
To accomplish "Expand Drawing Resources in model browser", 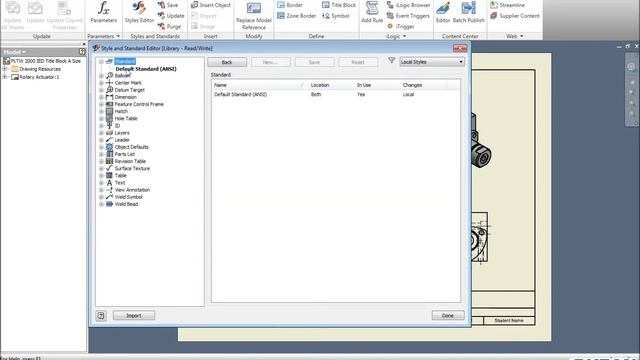I will pos(5,69).
